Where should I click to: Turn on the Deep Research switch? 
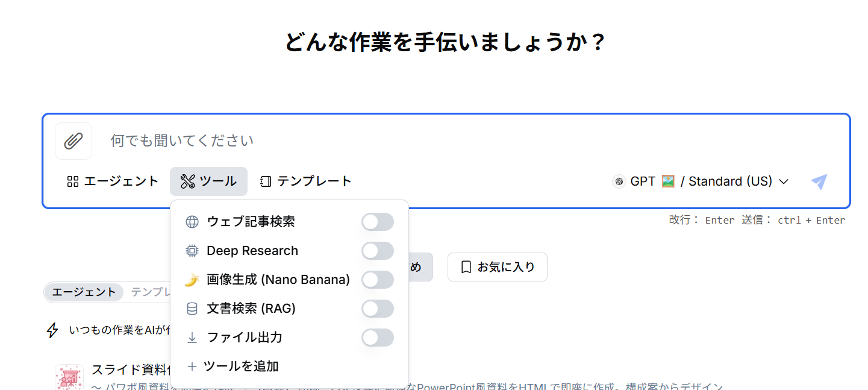[x=378, y=251]
